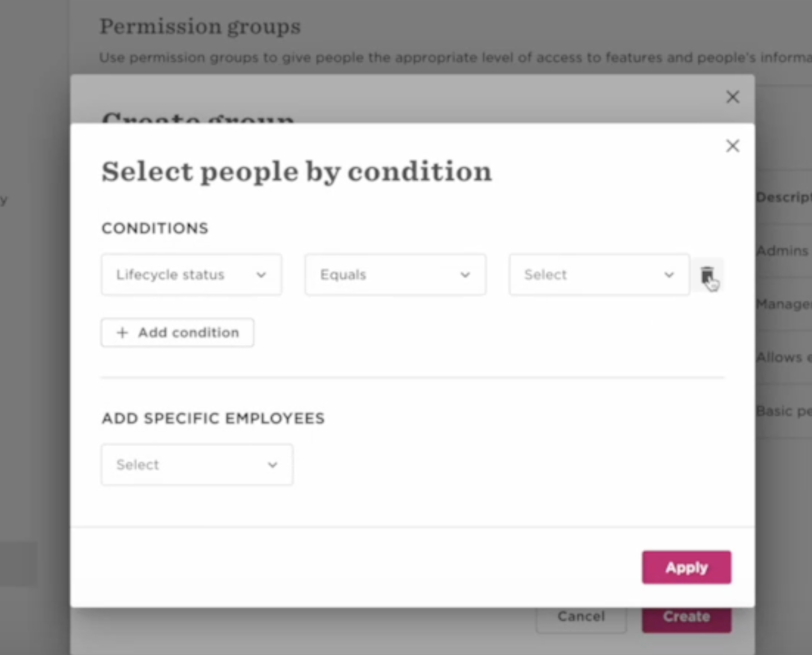
Task: Open the Equals operator dropdown
Action: click(395, 275)
